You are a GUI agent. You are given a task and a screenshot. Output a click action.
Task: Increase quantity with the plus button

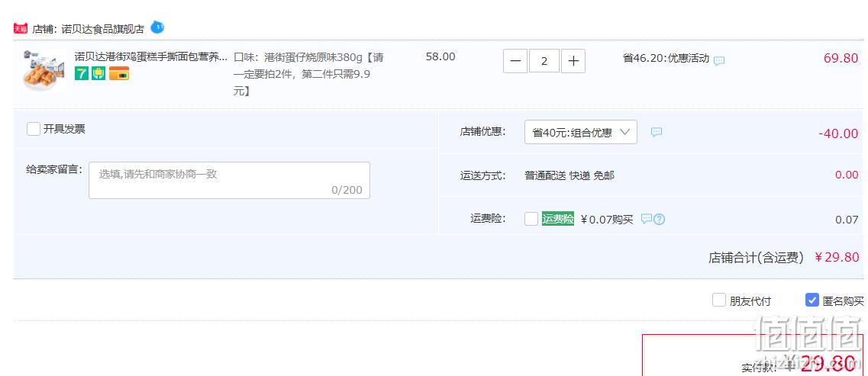573,61
